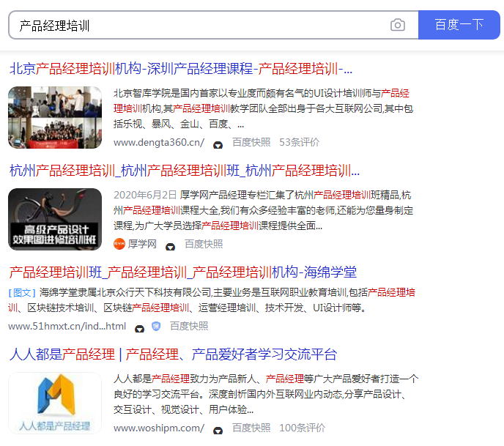Open the 人人都是产品经理 logo thumbnail
This screenshot has height=446, width=504.
coord(55,403)
